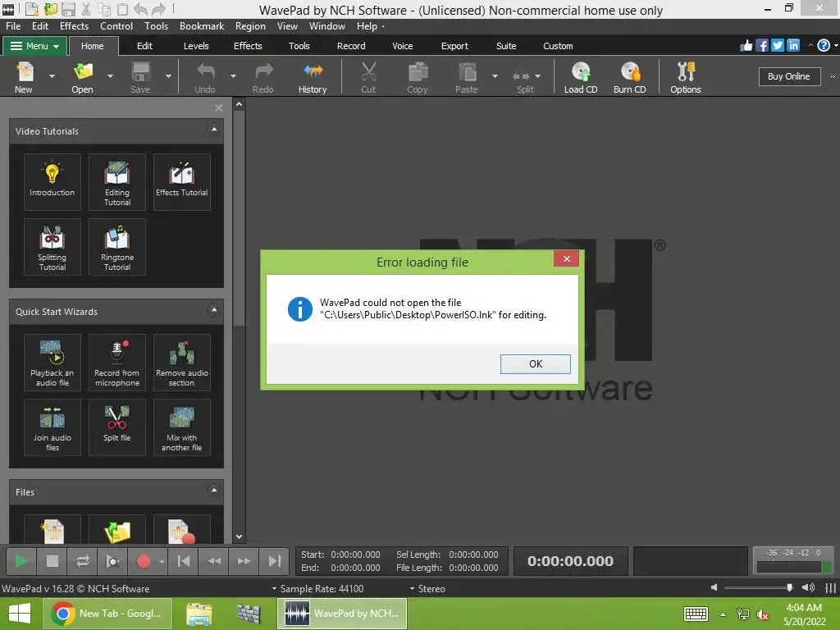Click the Undo toolbar icon
Image resolution: width=840 pixels, height=630 pixels.
click(x=205, y=77)
